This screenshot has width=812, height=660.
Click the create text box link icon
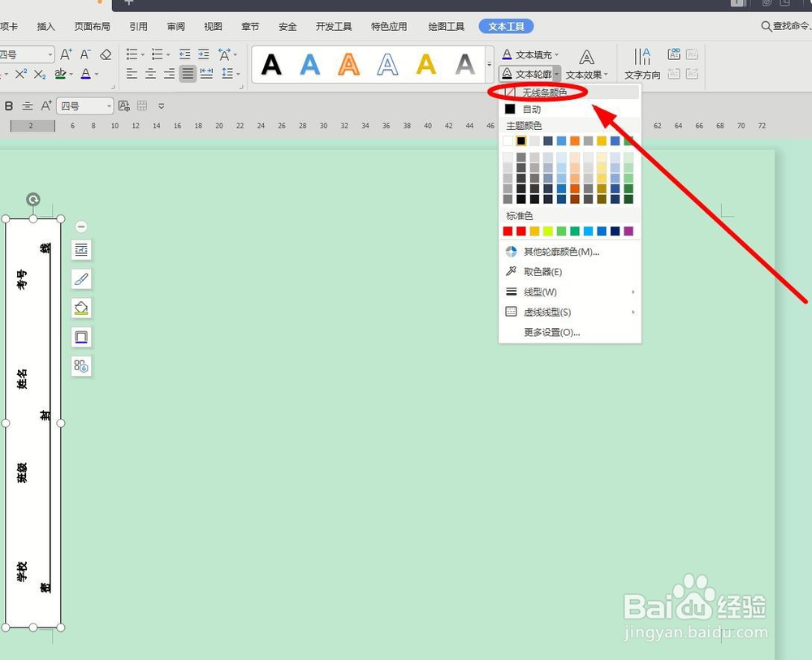coord(674,54)
